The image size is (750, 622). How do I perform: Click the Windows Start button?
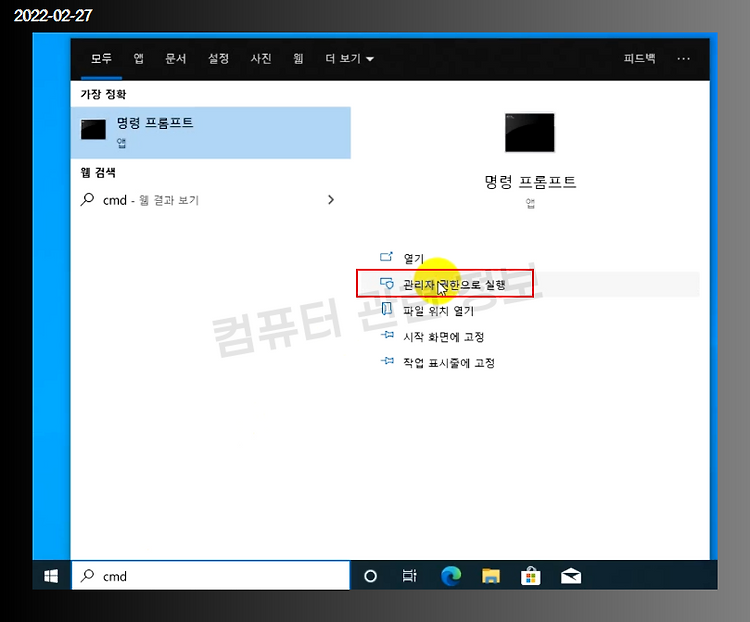[x=51, y=576]
